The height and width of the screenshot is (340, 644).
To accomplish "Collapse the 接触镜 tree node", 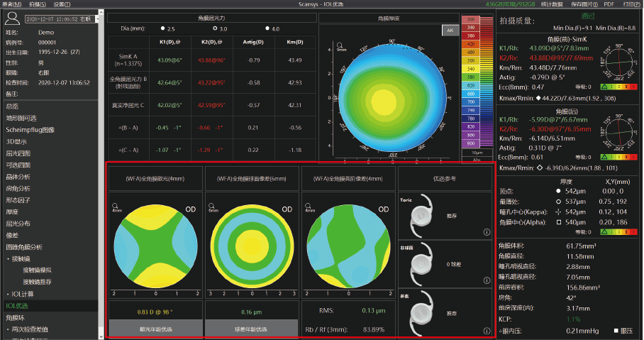I will [9, 259].
